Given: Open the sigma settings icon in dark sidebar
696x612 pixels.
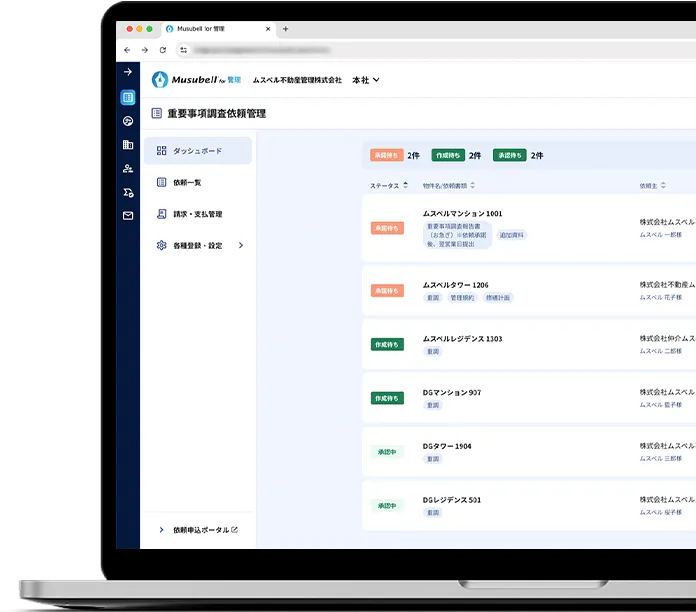Looking at the screenshot, I should click(x=128, y=192).
